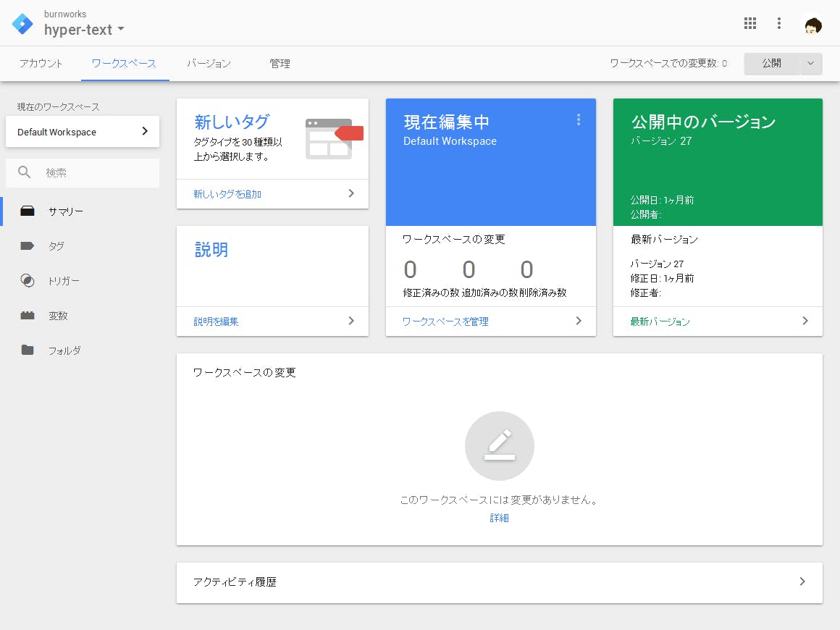
Task: Go to 変数 in the sidebar
Action: click(x=58, y=316)
